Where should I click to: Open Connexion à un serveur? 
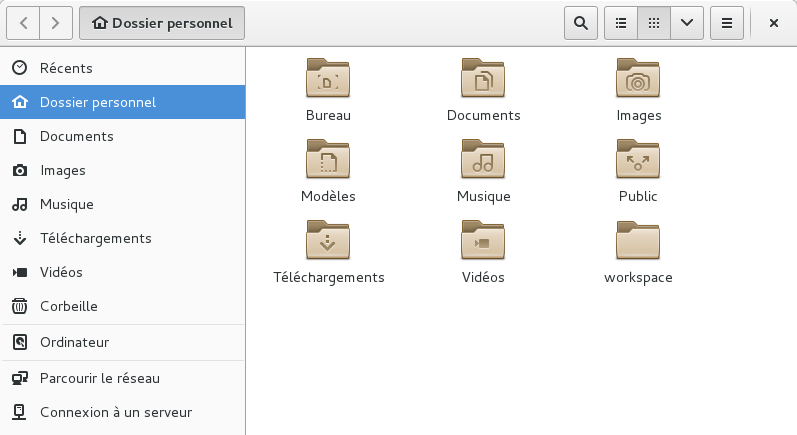point(115,412)
